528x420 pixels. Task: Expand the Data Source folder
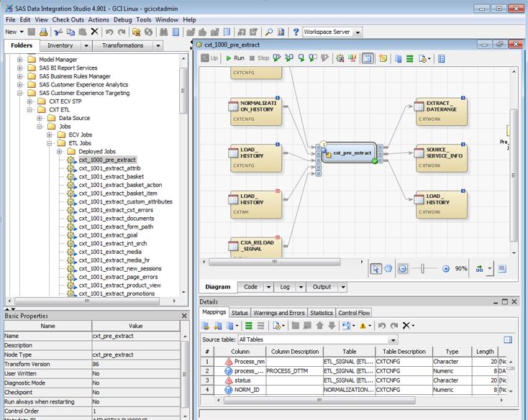pos(40,118)
